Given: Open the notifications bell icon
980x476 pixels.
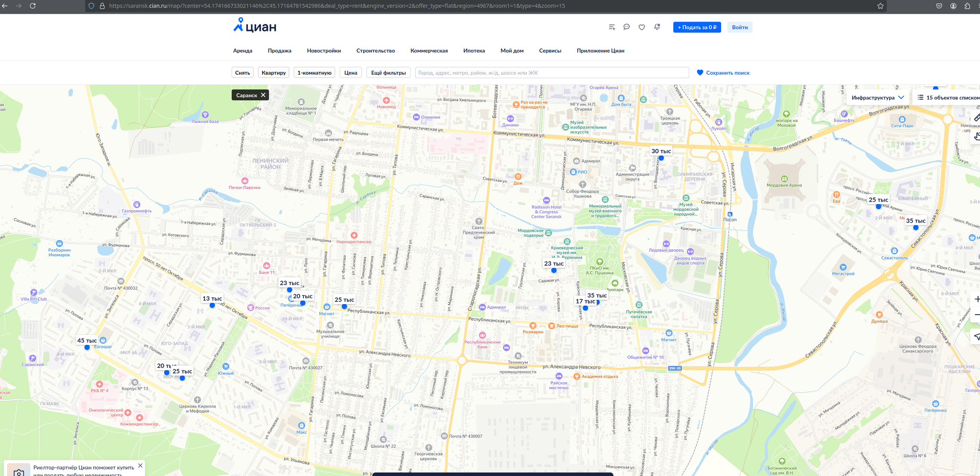Looking at the screenshot, I should [657, 27].
